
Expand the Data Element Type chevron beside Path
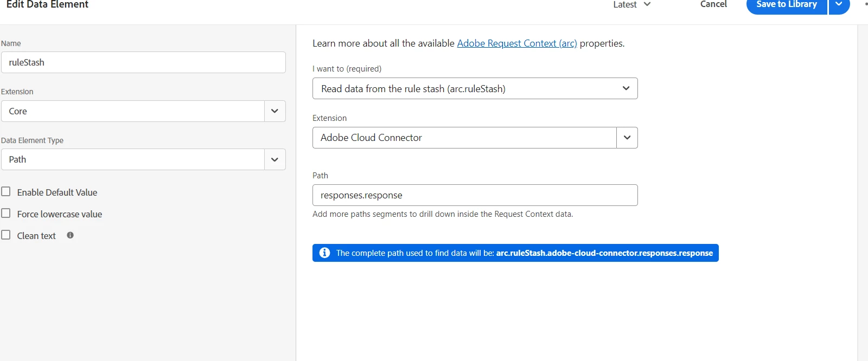tap(275, 159)
